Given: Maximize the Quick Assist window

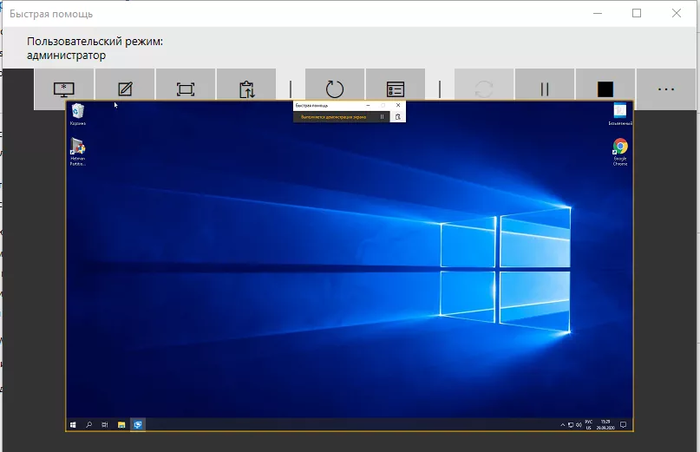Looking at the screenshot, I should tap(636, 14).
